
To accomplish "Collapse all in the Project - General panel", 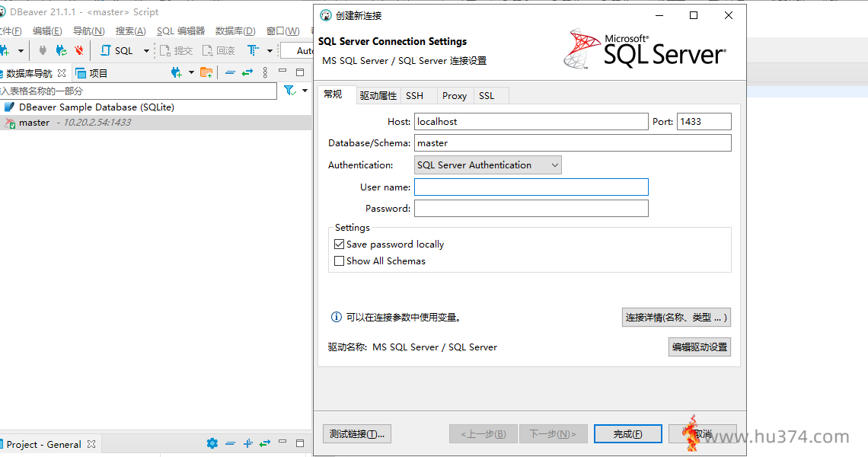I will (x=230, y=443).
